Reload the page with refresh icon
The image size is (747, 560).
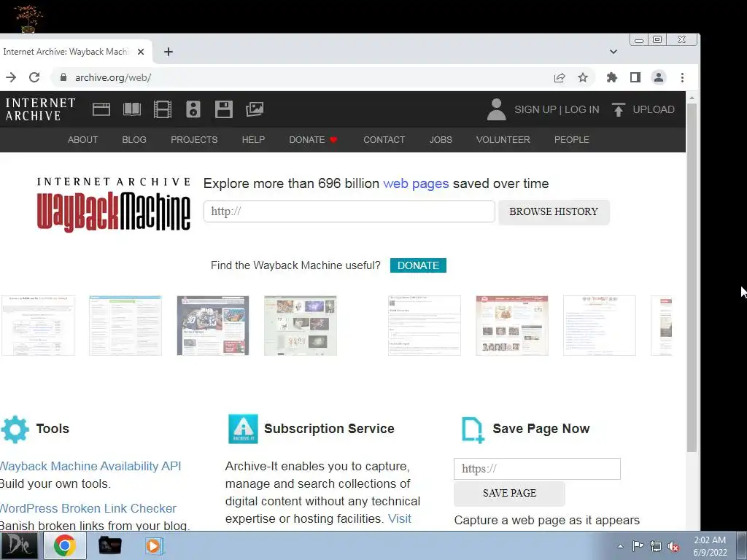pyautogui.click(x=34, y=77)
